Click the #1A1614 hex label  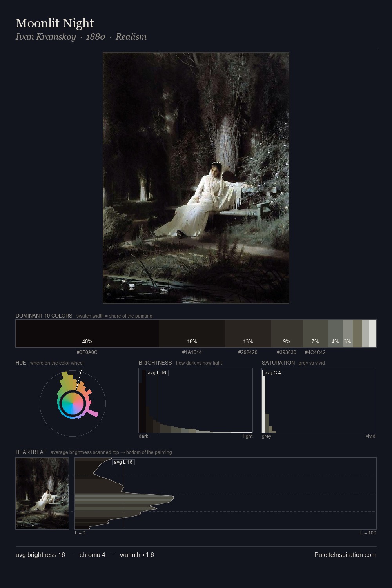[x=192, y=352]
